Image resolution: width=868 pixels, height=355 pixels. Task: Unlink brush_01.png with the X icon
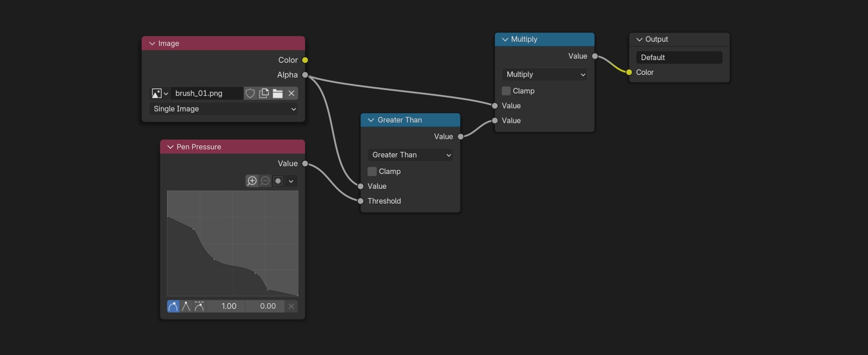coord(291,93)
